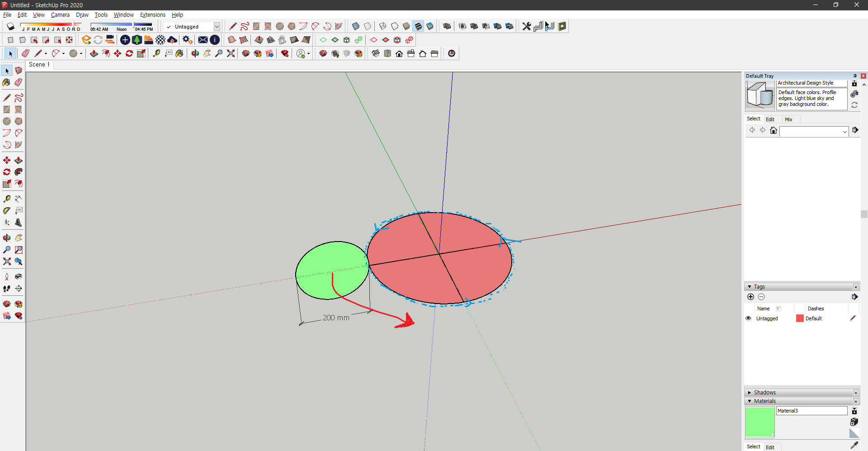Select the Scale tool in left toolbar
The height and width of the screenshot is (451, 868).
coord(6,184)
